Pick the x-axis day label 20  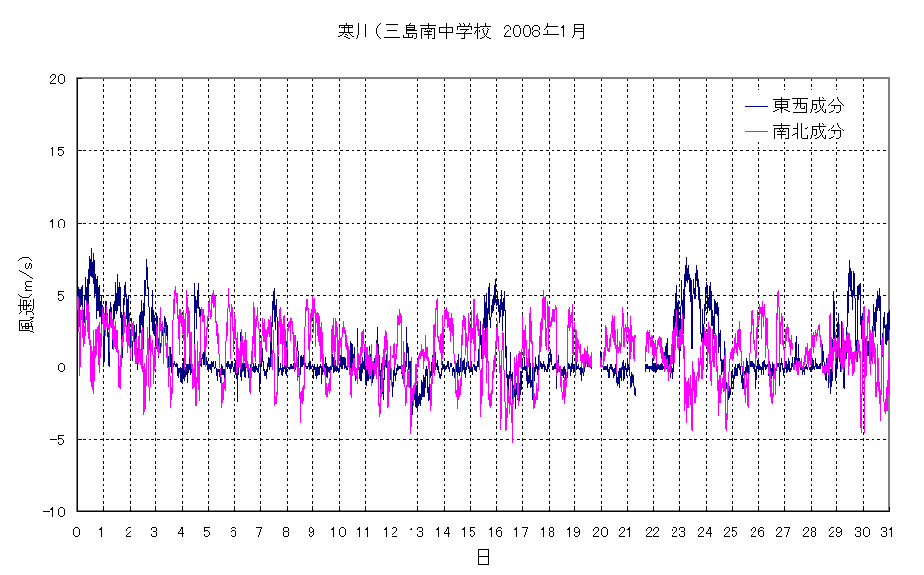(600, 532)
